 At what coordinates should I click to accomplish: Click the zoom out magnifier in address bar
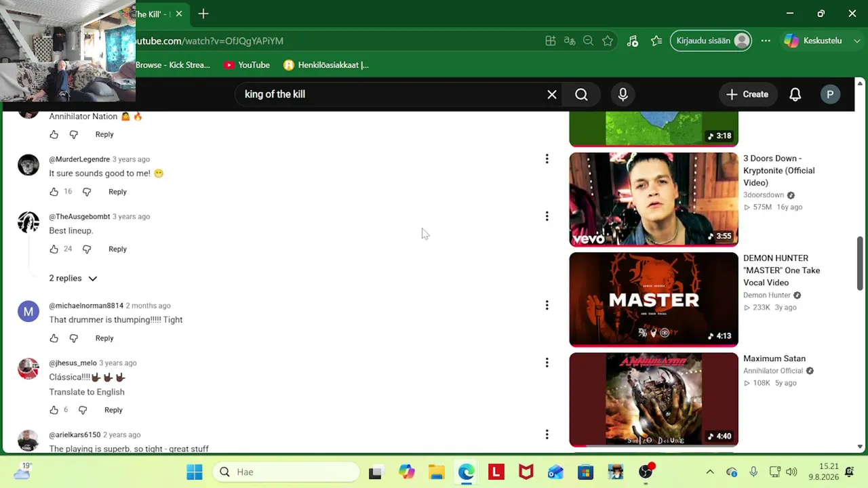point(589,41)
